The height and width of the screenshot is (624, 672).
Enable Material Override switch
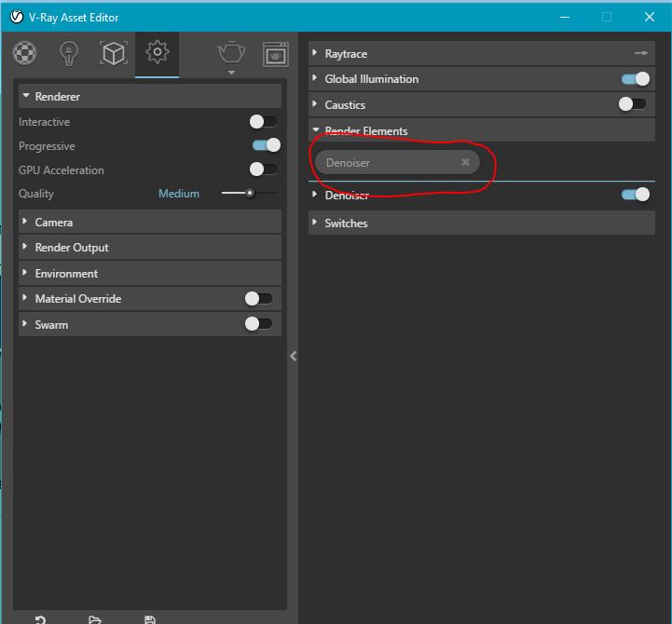[x=258, y=299]
